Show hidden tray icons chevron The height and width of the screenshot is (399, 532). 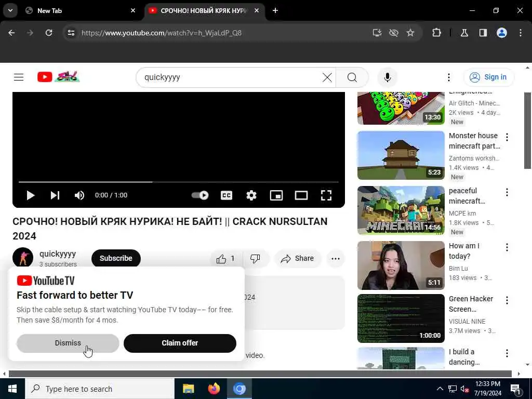(x=440, y=389)
